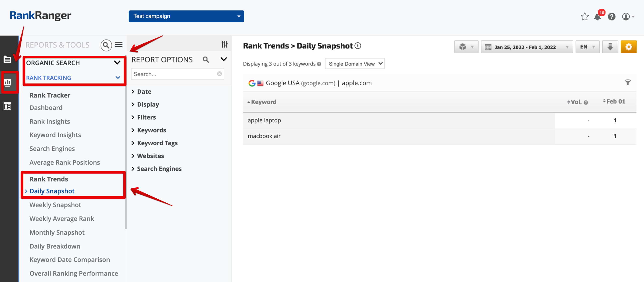Open the orange settings gear button
This screenshot has width=644, height=282.
tap(628, 47)
